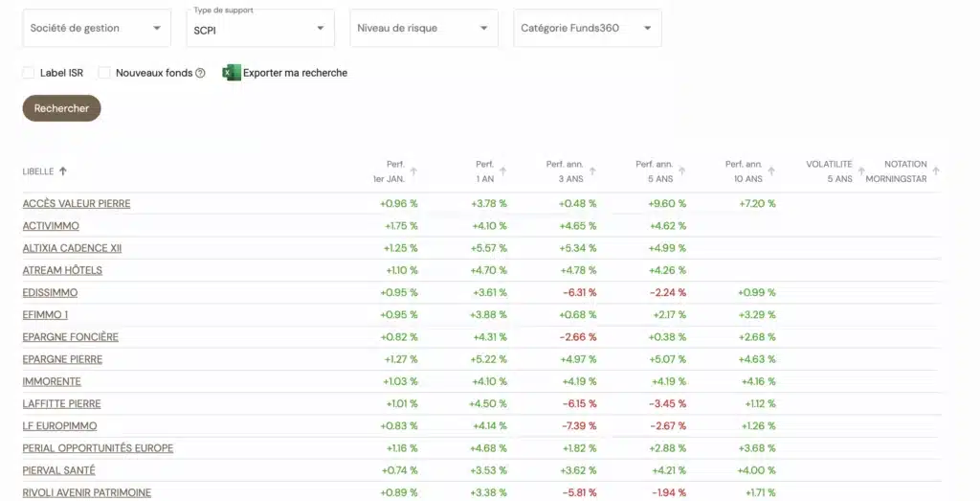980x501 pixels.
Task: Click ATREAM HÔTELS +4.78 % value
Action: click(x=578, y=270)
